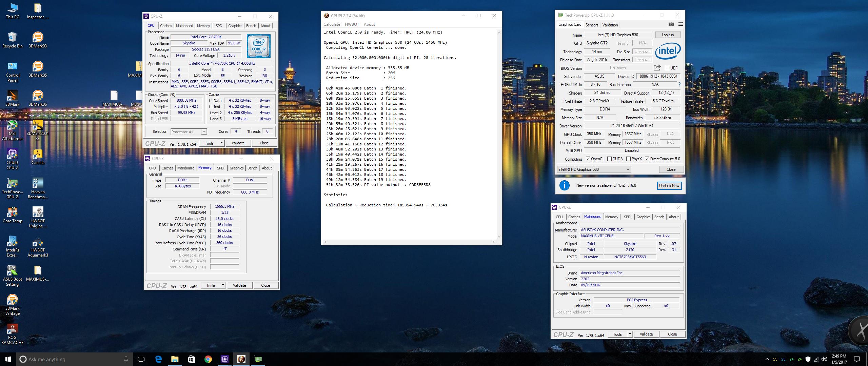Open Google Chrome from the taskbar

click(208, 359)
